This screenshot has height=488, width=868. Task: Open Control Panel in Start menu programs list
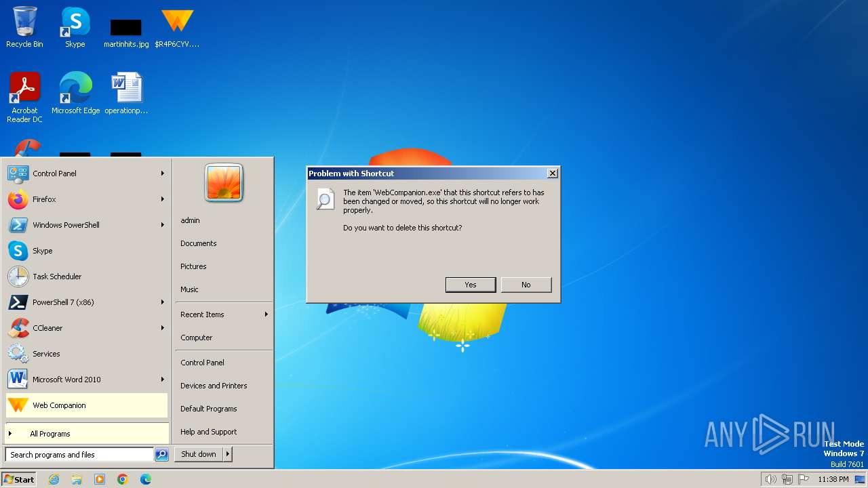point(87,174)
